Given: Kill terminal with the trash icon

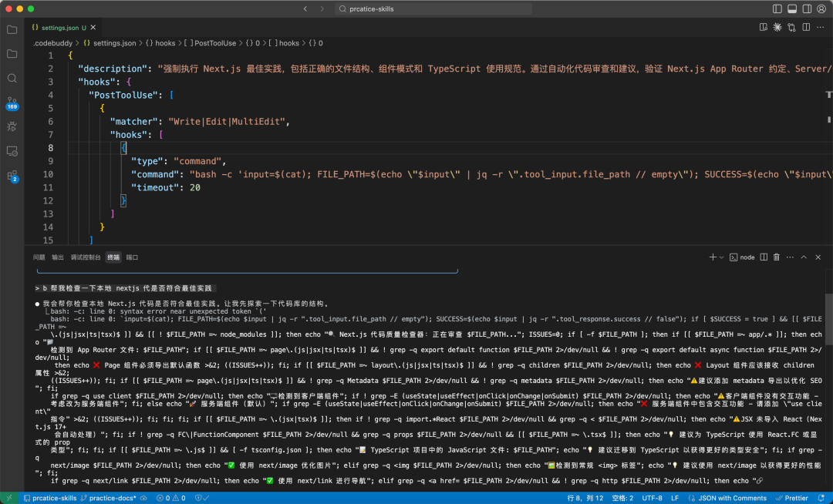Looking at the screenshot, I should click(776, 257).
